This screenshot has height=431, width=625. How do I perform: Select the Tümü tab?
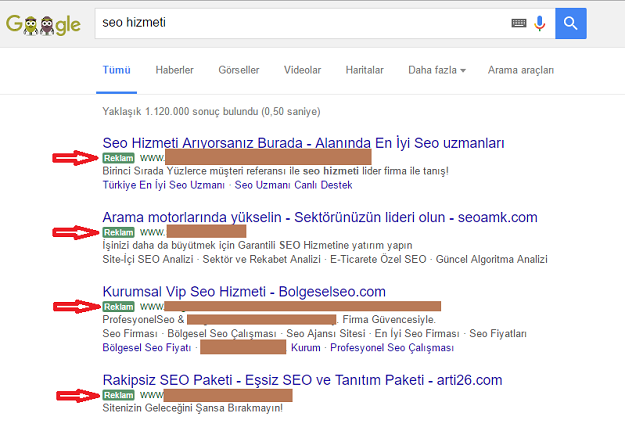point(116,70)
